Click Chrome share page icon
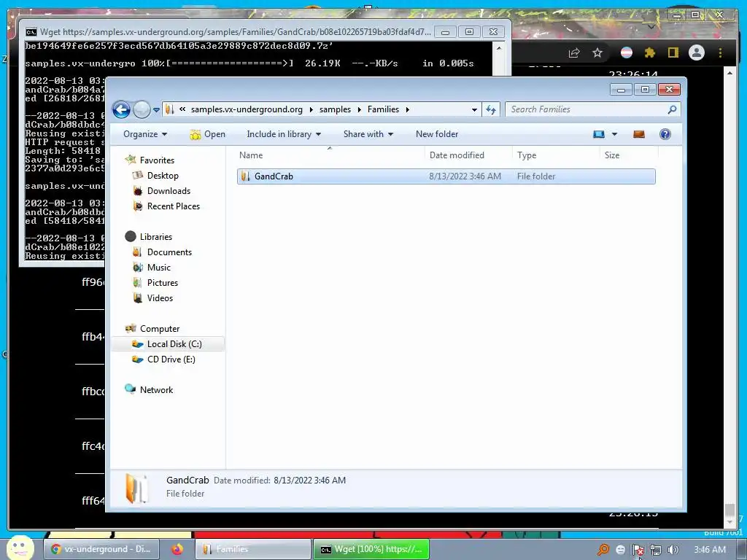The width and height of the screenshot is (747, 560). (574, 52)
